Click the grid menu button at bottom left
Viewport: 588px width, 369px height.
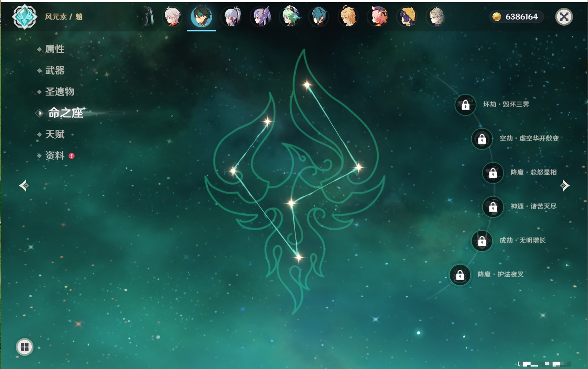click(x=24, y=347)
